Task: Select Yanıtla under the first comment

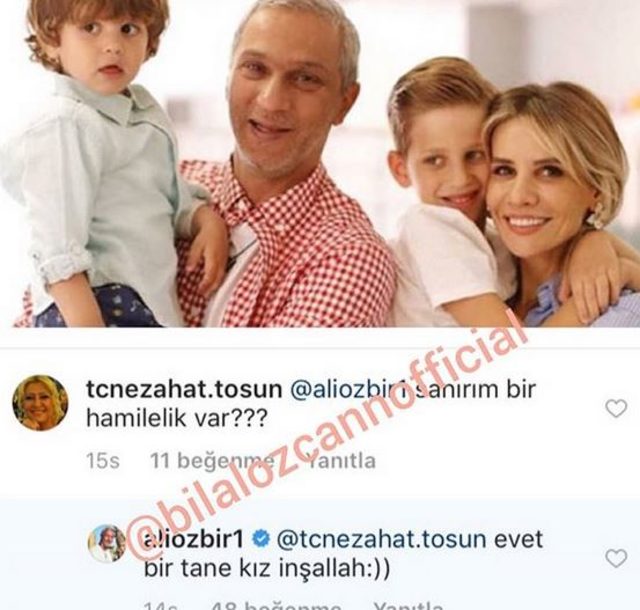Action: point(342,461)
